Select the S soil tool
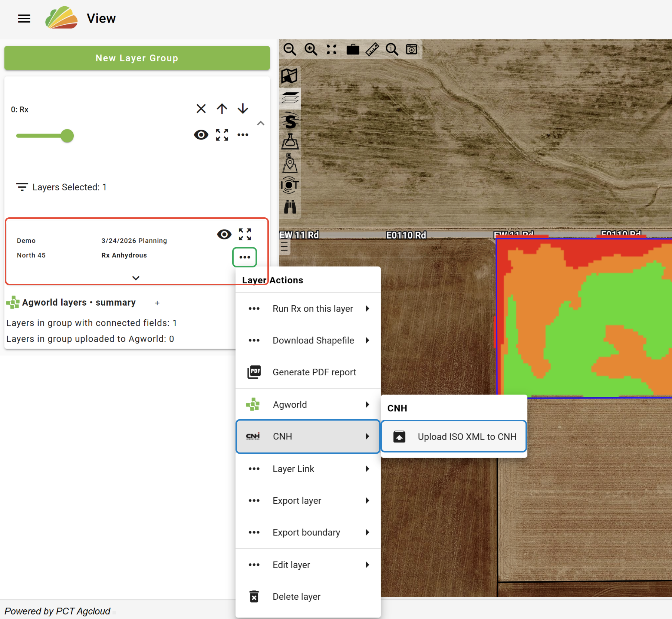Image resolution: width=672 pixels, height=619 pixels. coord(290,120)
